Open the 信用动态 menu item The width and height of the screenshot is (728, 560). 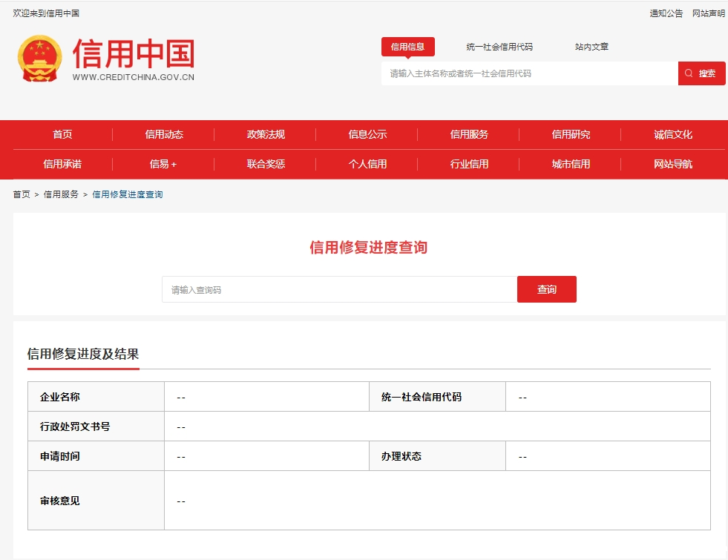(x=164, y=134)
